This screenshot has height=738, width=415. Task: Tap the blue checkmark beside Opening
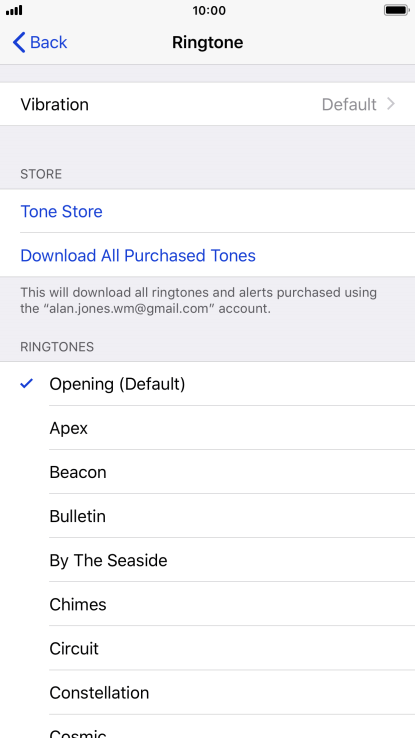click(27, 384)
